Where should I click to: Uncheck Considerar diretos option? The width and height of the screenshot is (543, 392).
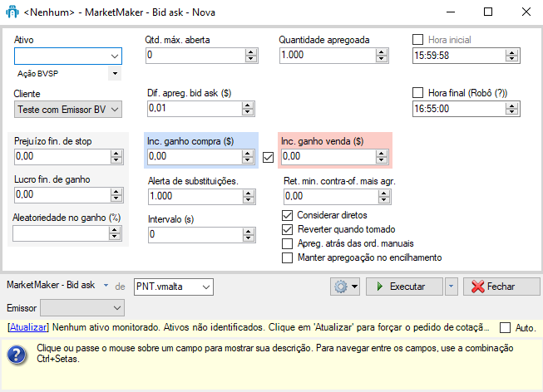click(289, 216)
